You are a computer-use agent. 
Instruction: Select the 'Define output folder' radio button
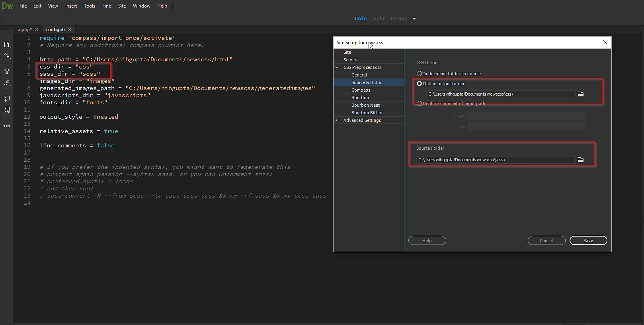tap(420, 84)
